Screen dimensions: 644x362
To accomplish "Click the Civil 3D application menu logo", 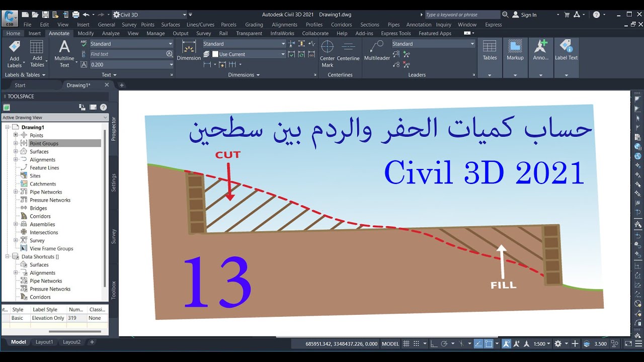I will coord(9,19).
